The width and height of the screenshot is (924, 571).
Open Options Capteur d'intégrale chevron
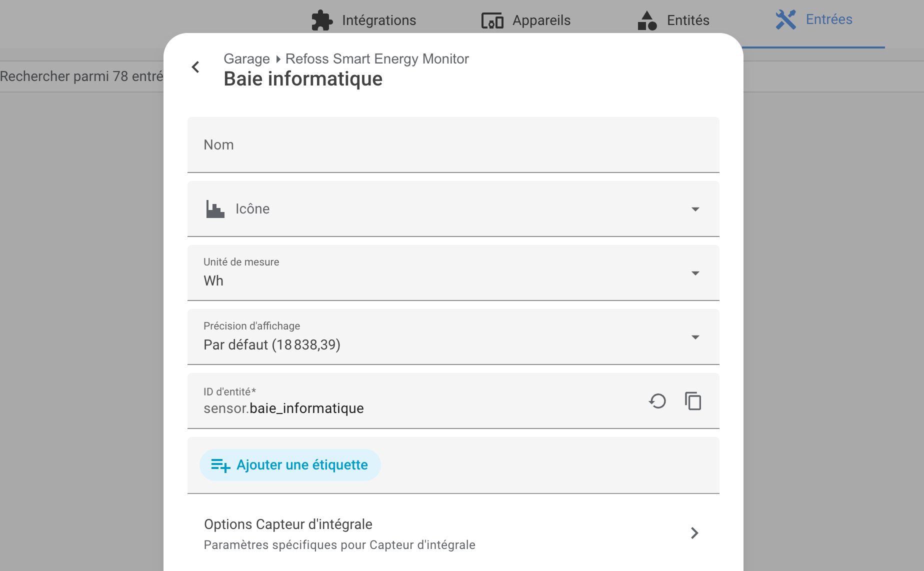[x=694, y=533]
